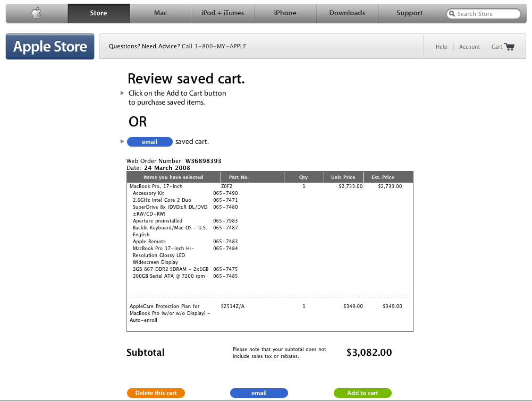Click 'Items you have selected' column header
532x402 pixels.
pyautogui.click(x=173, y=177)
